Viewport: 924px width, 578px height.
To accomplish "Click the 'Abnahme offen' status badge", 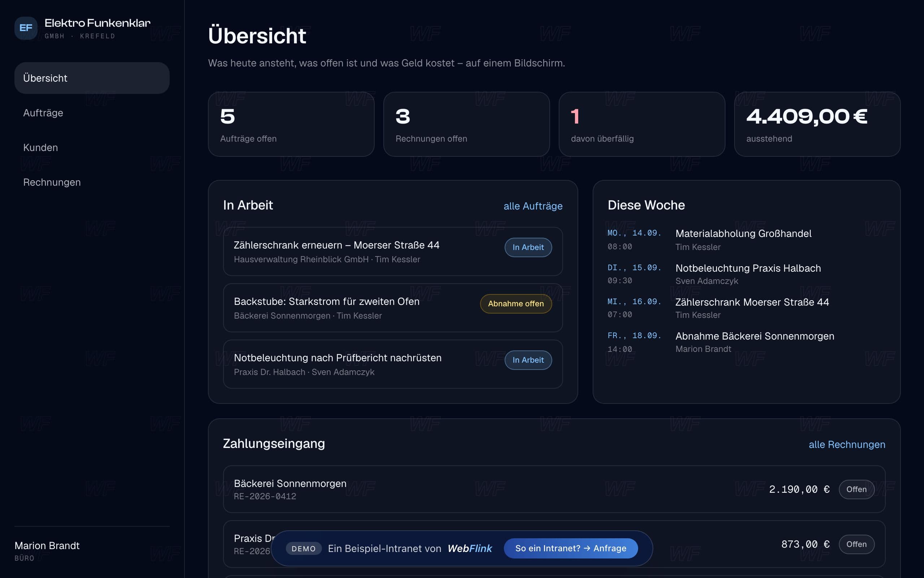I will coord(516,303).
